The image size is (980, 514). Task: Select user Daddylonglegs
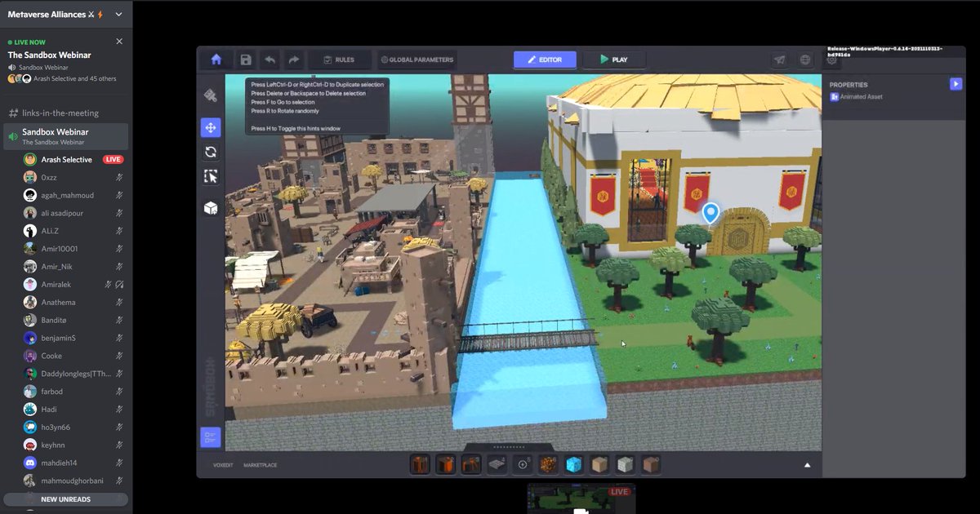[72, 374]
